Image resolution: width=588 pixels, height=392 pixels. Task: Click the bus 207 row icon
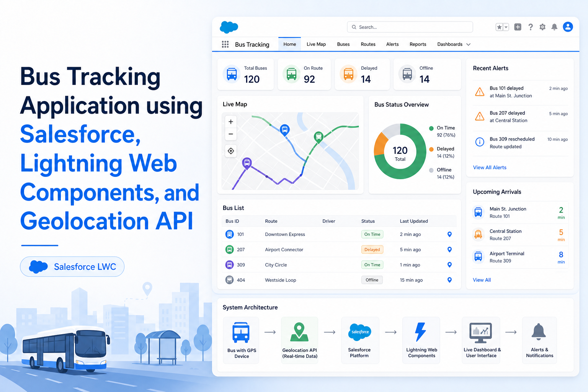[x=229, y=250]
